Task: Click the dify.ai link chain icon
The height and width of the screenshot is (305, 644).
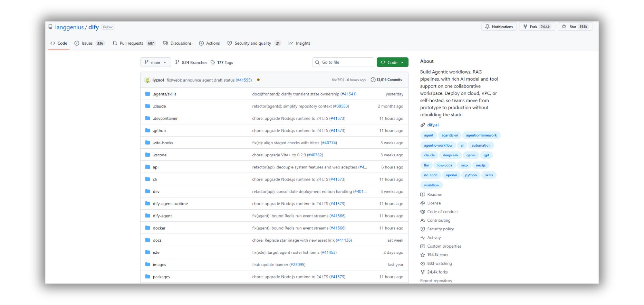Action: (x=423, y=125)
